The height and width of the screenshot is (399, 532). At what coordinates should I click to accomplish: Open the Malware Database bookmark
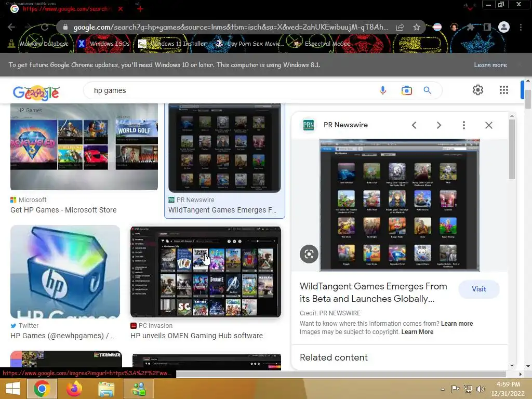tap(38, 44)
